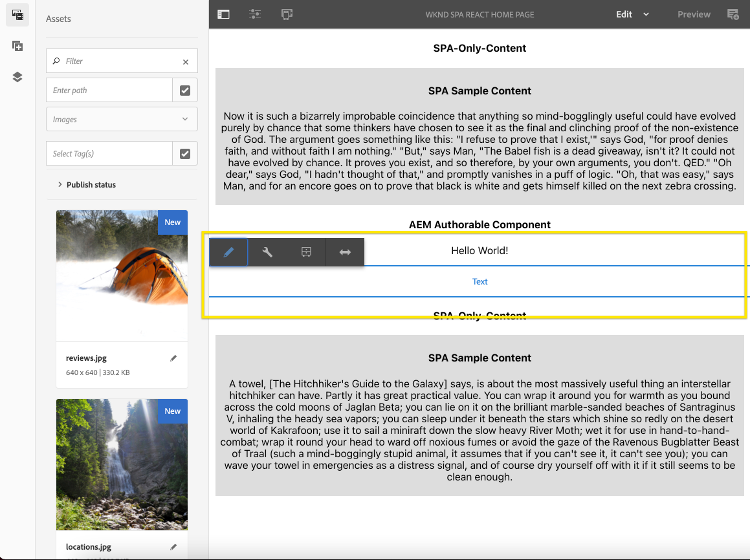Image resolution: width=750 pixels, height=560 pixels.
Task: Toggle the Select Tag(s) checkbox
Action: 185,154
